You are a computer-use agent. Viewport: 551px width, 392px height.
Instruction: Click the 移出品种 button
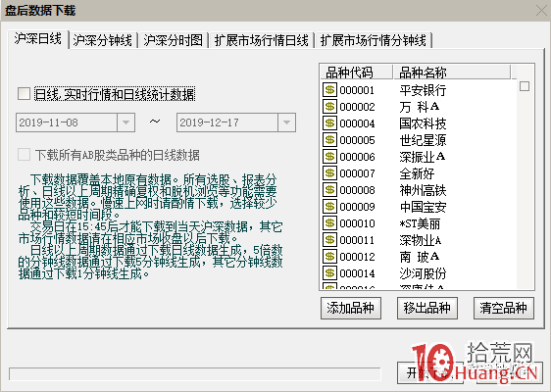(x=427, y=308)
